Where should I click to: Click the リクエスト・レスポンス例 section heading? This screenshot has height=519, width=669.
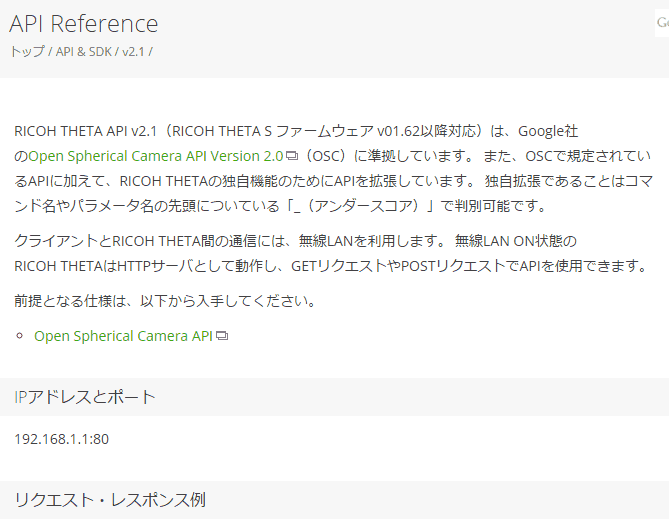110,500
